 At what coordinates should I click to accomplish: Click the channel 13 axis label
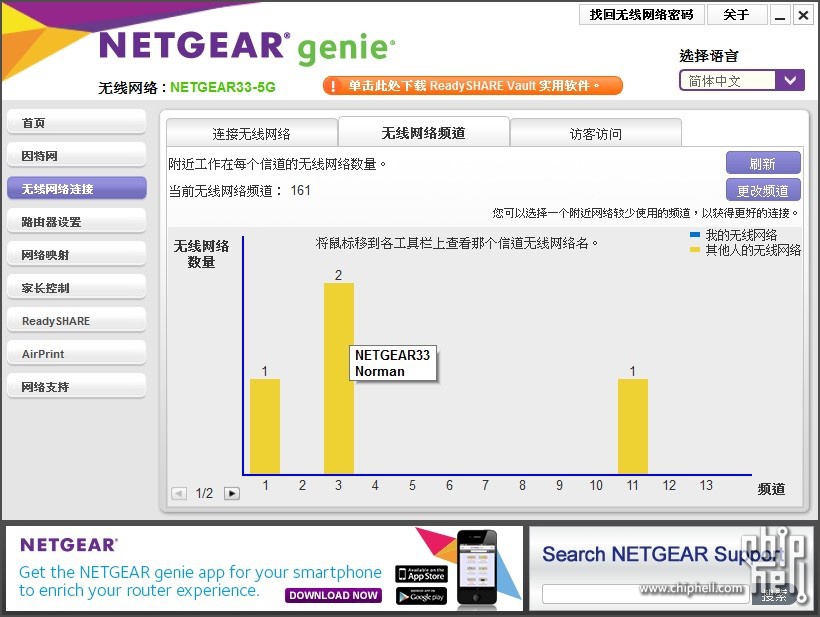[x=706, y=485]
